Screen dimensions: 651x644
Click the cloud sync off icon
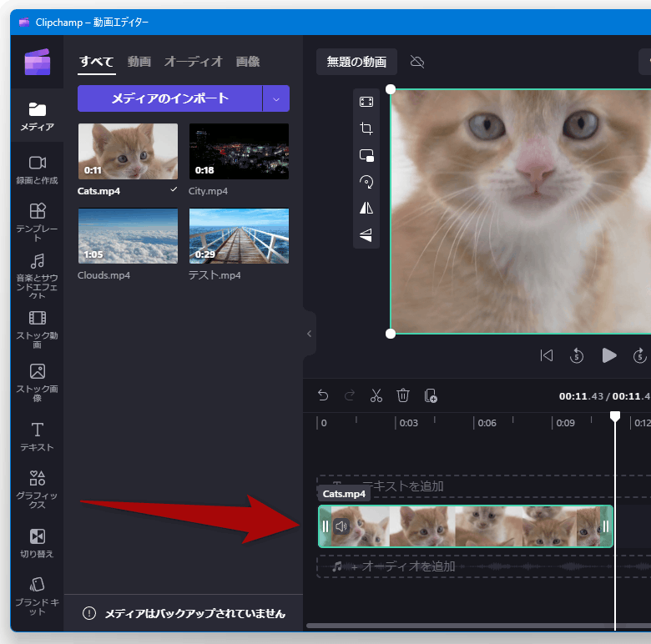[416, 62]
